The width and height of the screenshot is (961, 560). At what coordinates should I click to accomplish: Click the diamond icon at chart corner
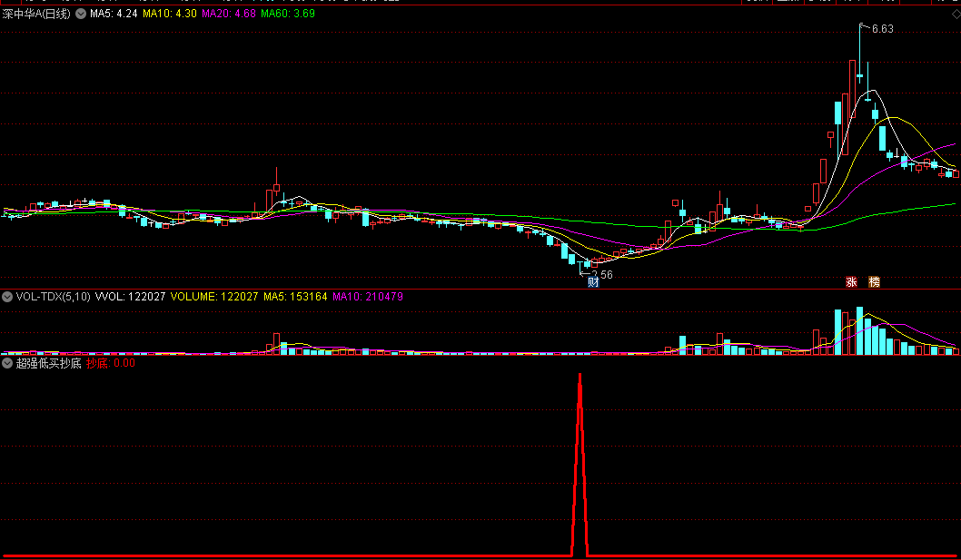pos(956,15)
